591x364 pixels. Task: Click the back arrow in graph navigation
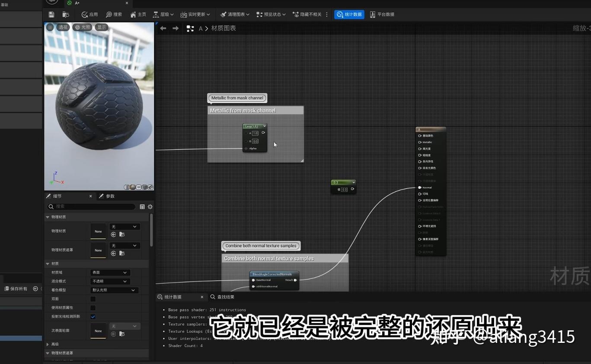[x=163, y=28]
